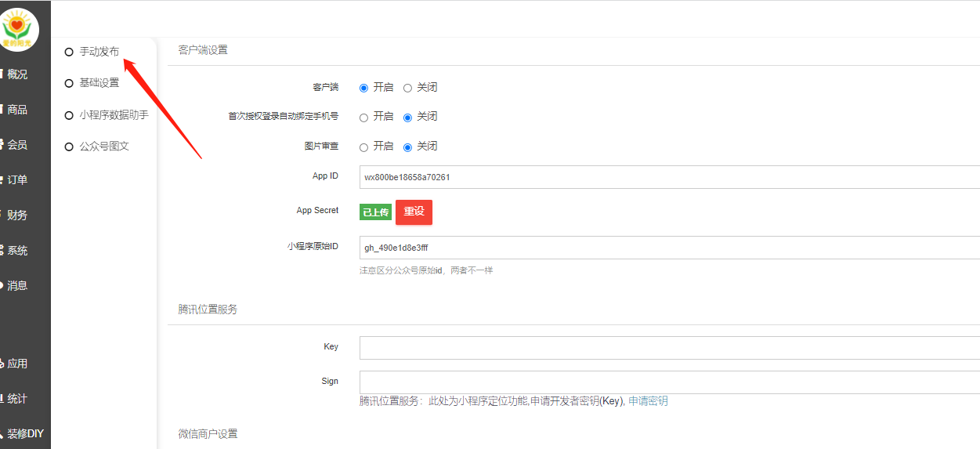This screenshot has width=980, height=449.
Task: Open the 商品 products sidebar item
Action: 17,110
